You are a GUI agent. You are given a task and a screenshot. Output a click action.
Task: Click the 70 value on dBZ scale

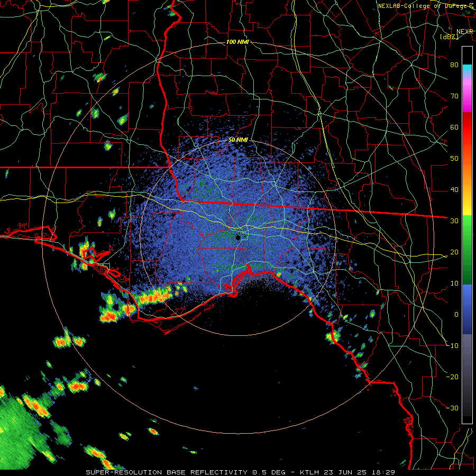[454, 96]
